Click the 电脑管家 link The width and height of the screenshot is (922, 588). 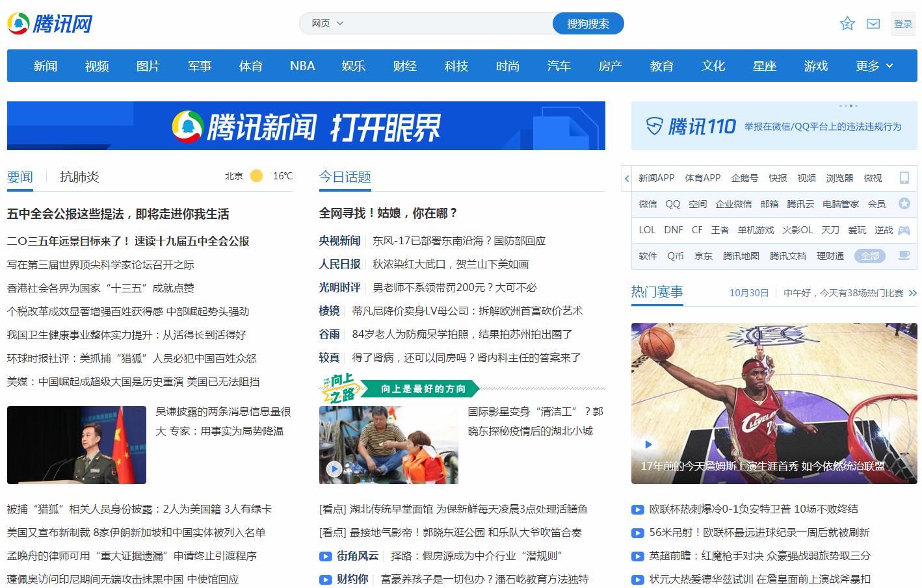841,204
